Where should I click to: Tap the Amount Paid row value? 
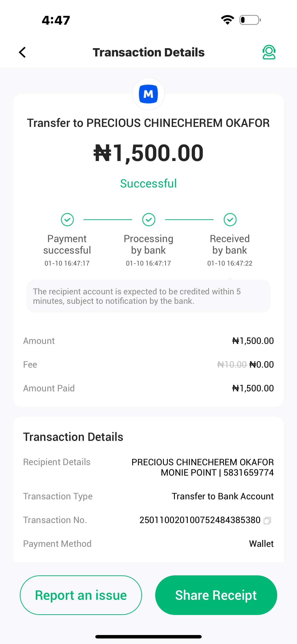coord(253,388)
